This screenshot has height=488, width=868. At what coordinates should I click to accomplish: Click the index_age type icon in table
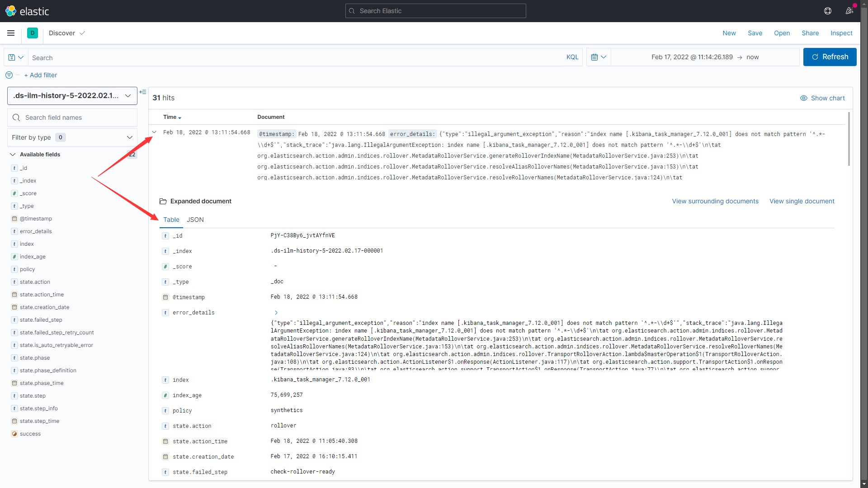coord(165,395)
